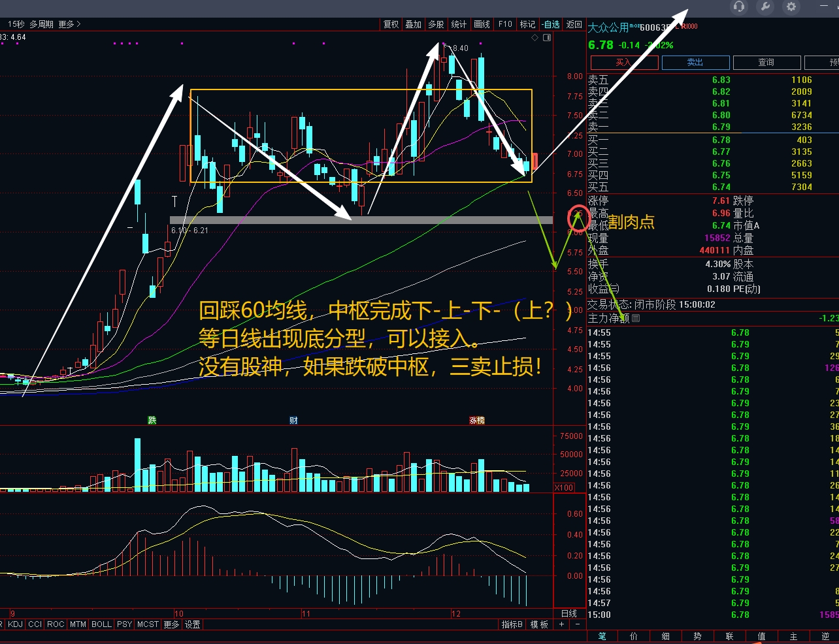This screenshot has width=839, height=644.
Task: Click the 卖一 price 6.79
Action: 721,127
